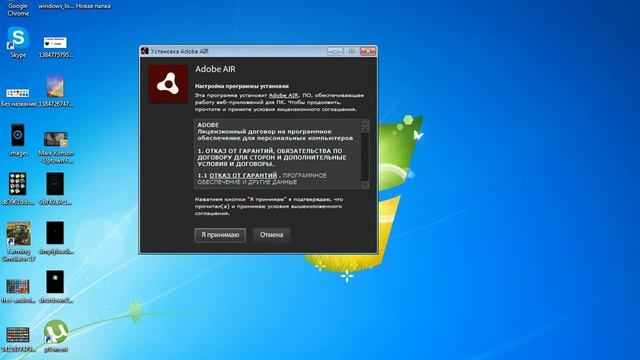Cancel installation with 'Отмена' button
Viewport: 640px width, 360px height.
(271, 235)
